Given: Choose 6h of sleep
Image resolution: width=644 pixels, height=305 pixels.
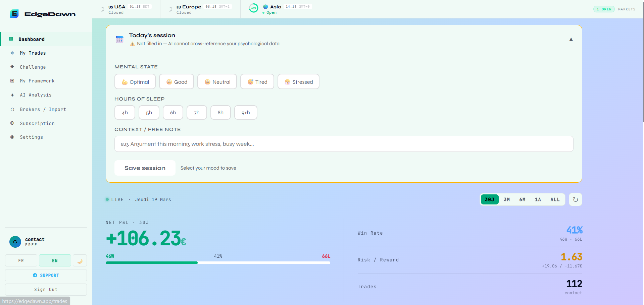Looking at the screenshot, I should [x=173, y=113].
